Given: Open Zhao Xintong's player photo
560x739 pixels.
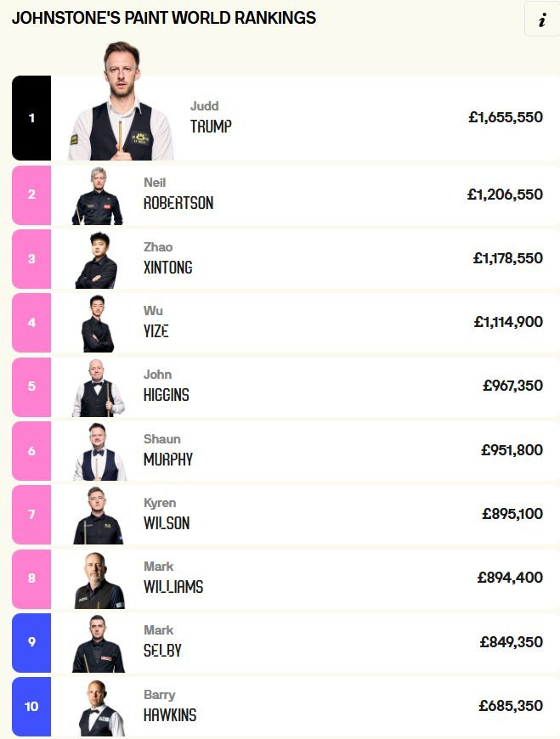Looking at the screenshot, I should [x=97, y=260].
